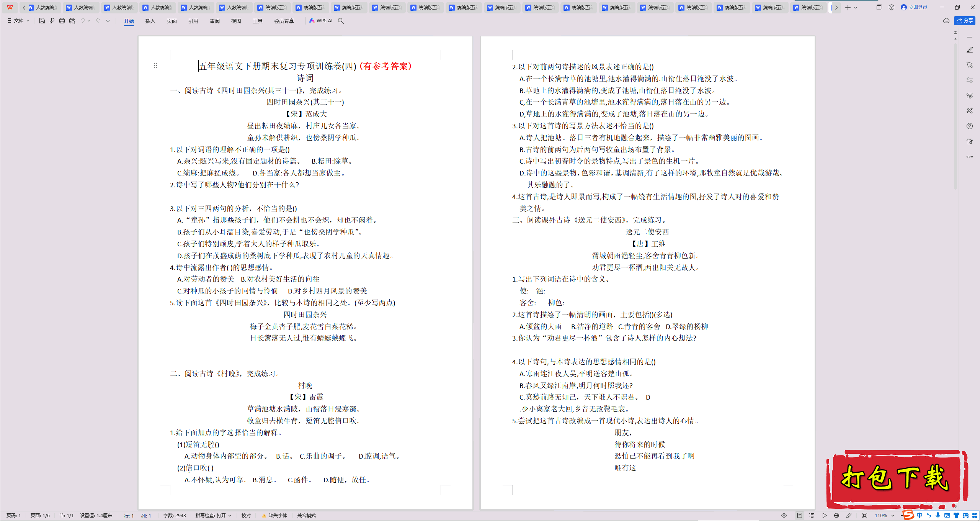Show more tabs with the right chevron
This screenshot has width=980, height=521.
tap(836, 7)
